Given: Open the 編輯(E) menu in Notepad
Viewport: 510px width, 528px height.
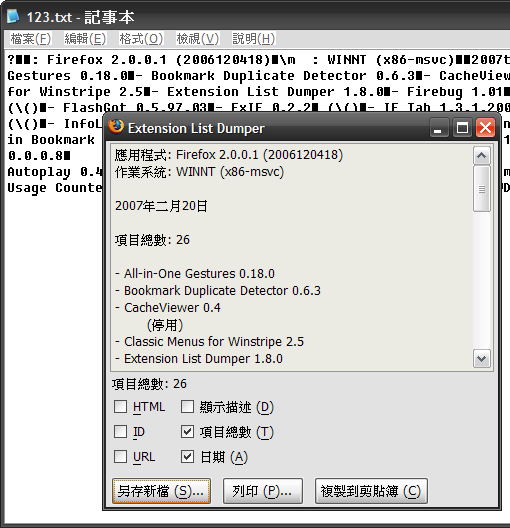Looking at the screenshot, I should [x=85, y=39].
